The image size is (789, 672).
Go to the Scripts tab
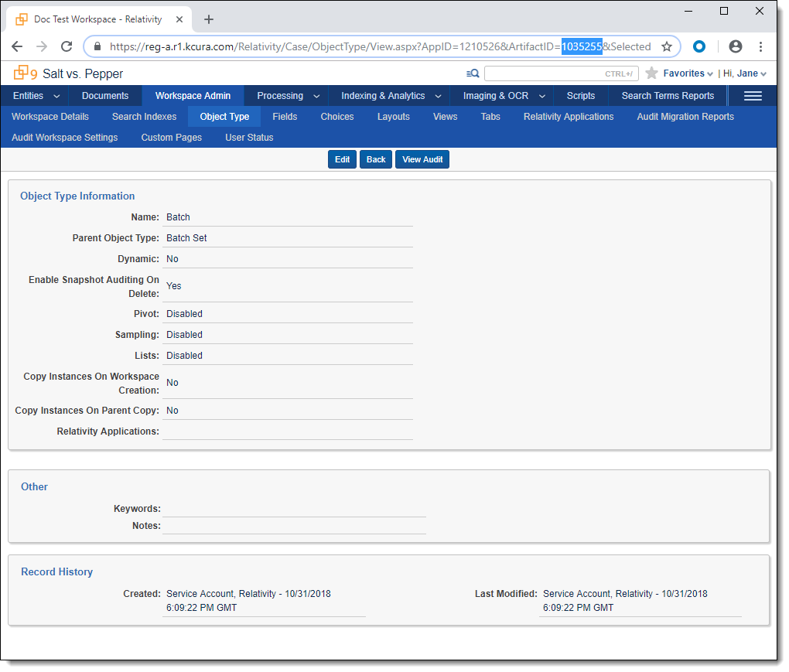[581, 96]
